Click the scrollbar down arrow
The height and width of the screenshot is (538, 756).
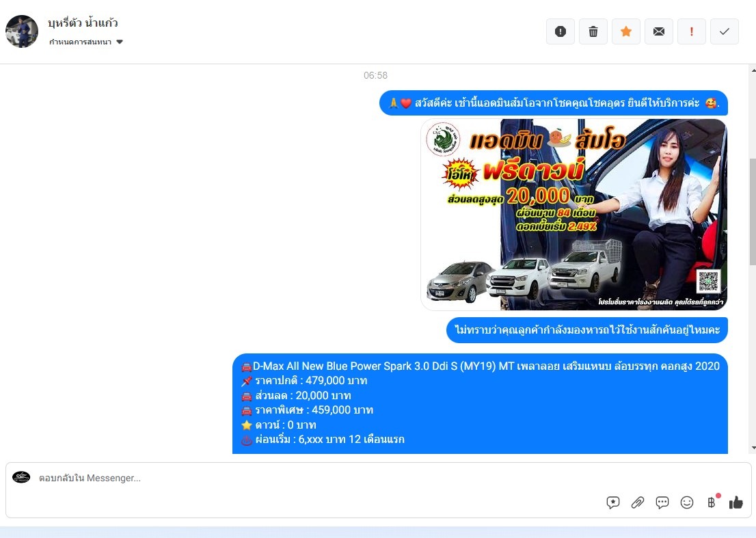pos(753,448)
